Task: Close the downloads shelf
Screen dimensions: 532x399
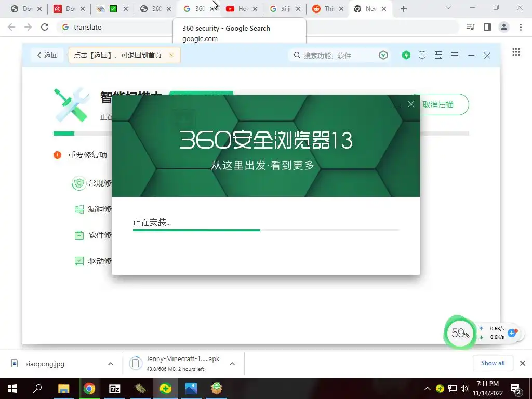Action: pyautogui.click(x=523, y=363)
